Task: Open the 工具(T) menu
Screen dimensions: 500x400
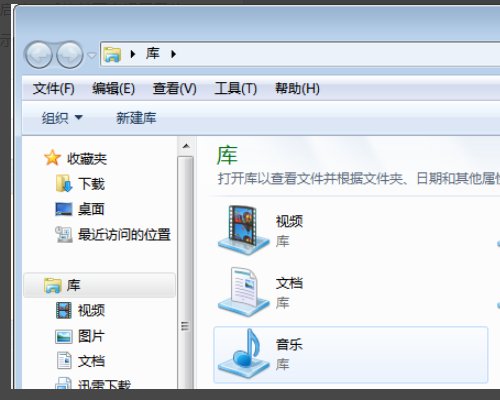Action: point(236,89)
